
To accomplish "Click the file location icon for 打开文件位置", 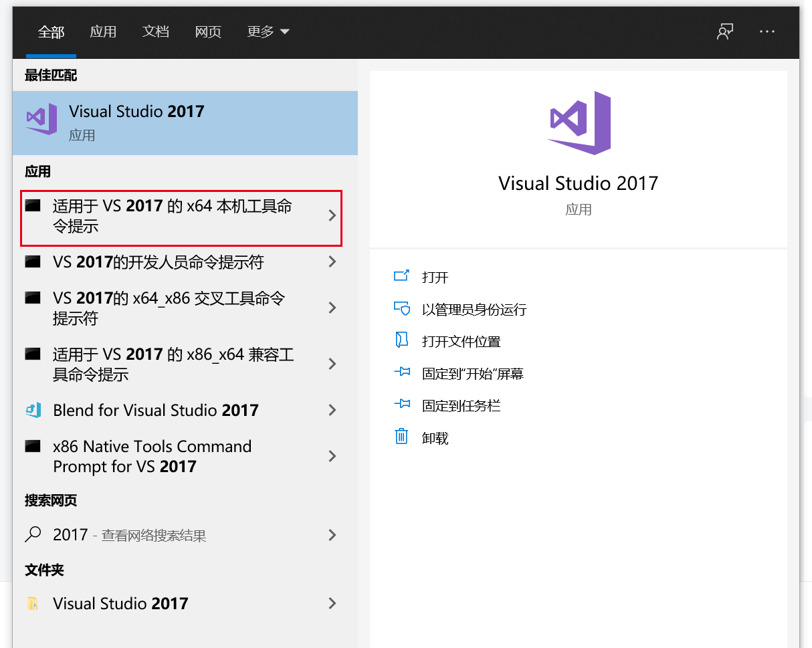I will pos(401,340).
